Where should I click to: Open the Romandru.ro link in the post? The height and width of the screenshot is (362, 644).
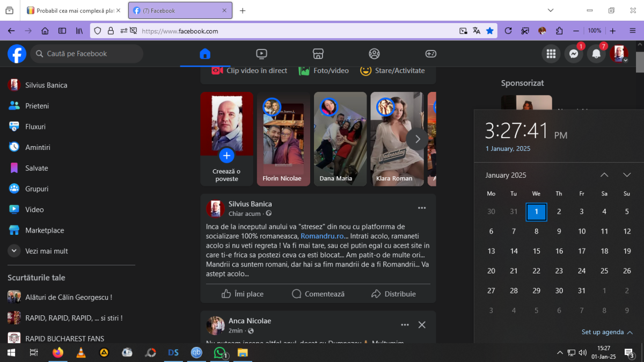pos(322,236)
